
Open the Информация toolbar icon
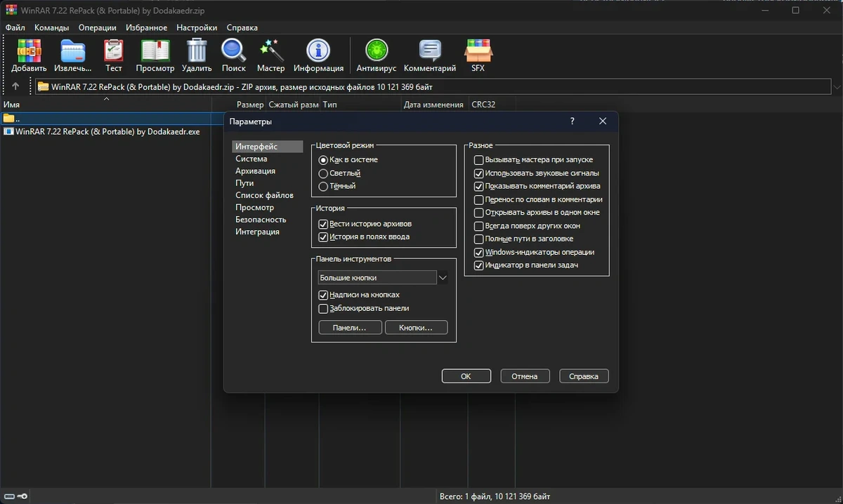pos(318,55)
